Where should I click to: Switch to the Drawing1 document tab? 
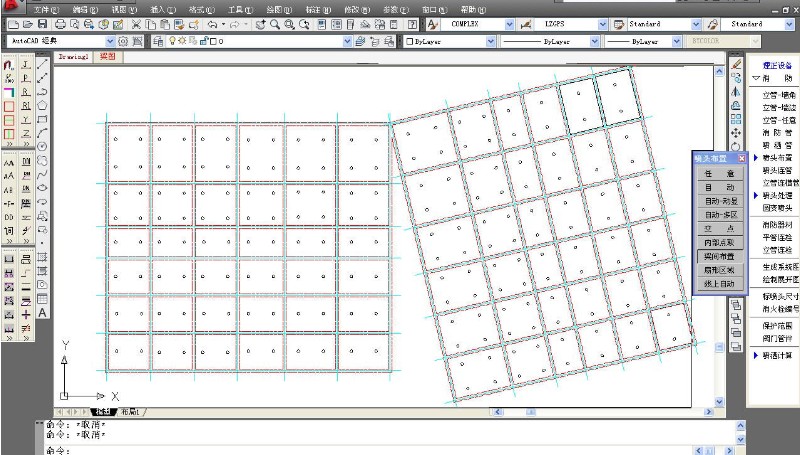(x=73, y=57)
